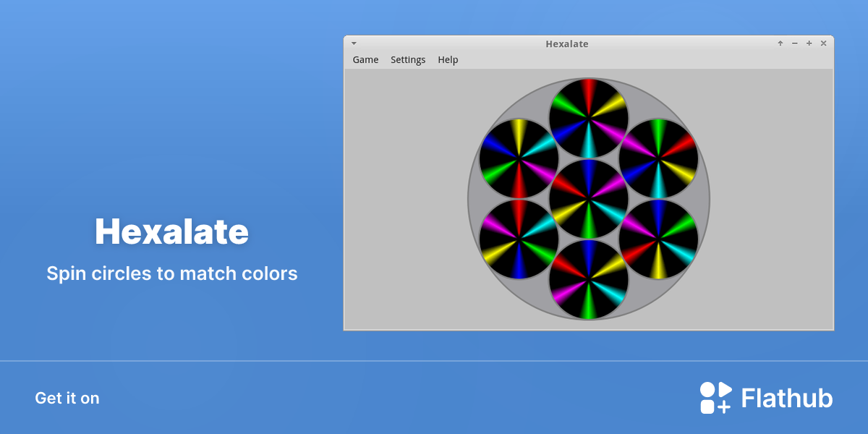The height and width of the screenshot is (434, 868).
Task: Open the Settings menu
Action: [408, 60]
